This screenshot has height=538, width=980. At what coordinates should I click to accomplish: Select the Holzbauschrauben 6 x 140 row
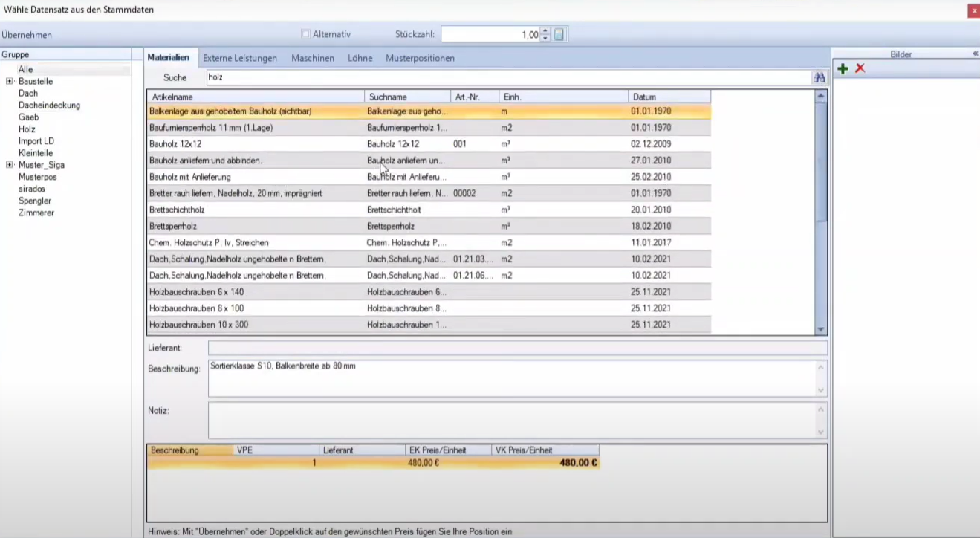[429, 292]
